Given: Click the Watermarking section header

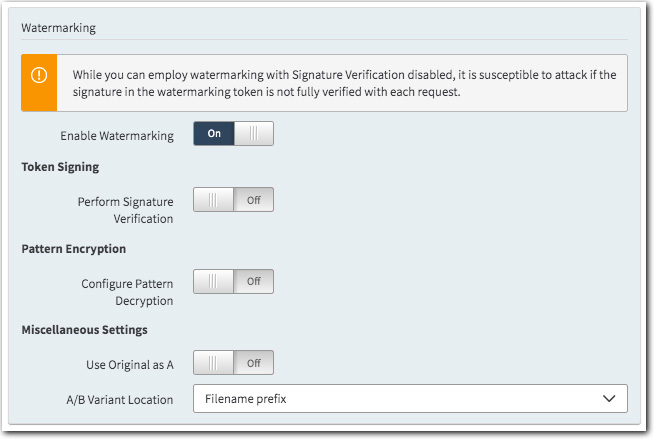Looking at the screenshot, I should tap(59, 28).
